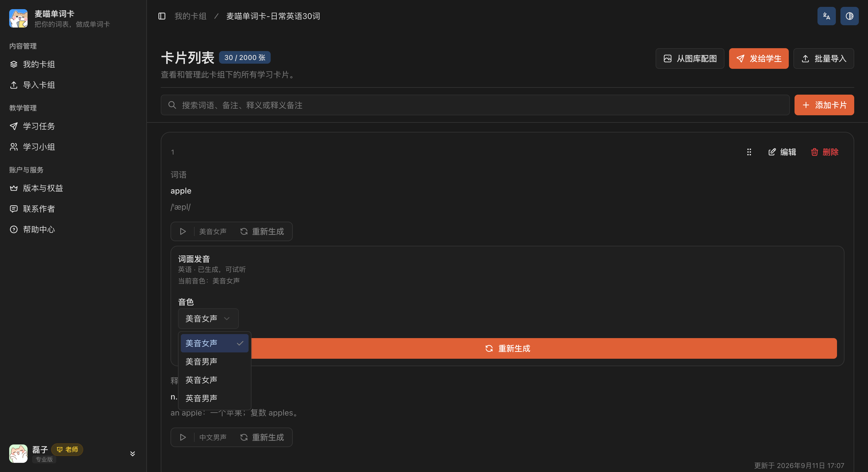Select 美音女声 option in list
The width and height of the screenshot is (868, 472).
[214, 343]
